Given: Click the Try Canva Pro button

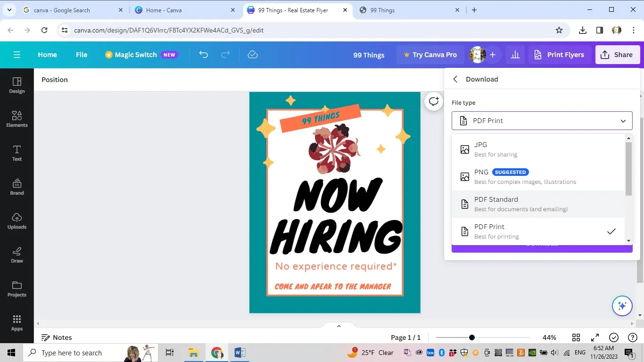Looking at the screenshot, I should [430, 55].
